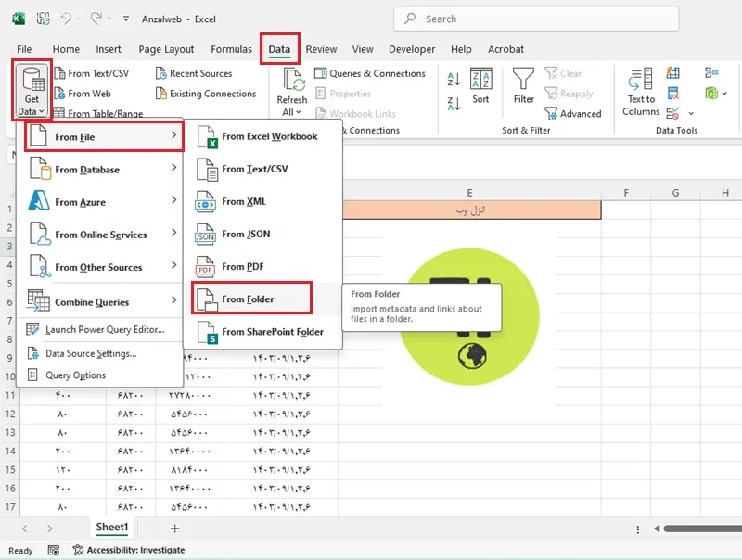Image resolution: width=742 pixels, height=560 pixels.
Task: Click the horizontal scrollbar at bottom
Action: point(702,528)
